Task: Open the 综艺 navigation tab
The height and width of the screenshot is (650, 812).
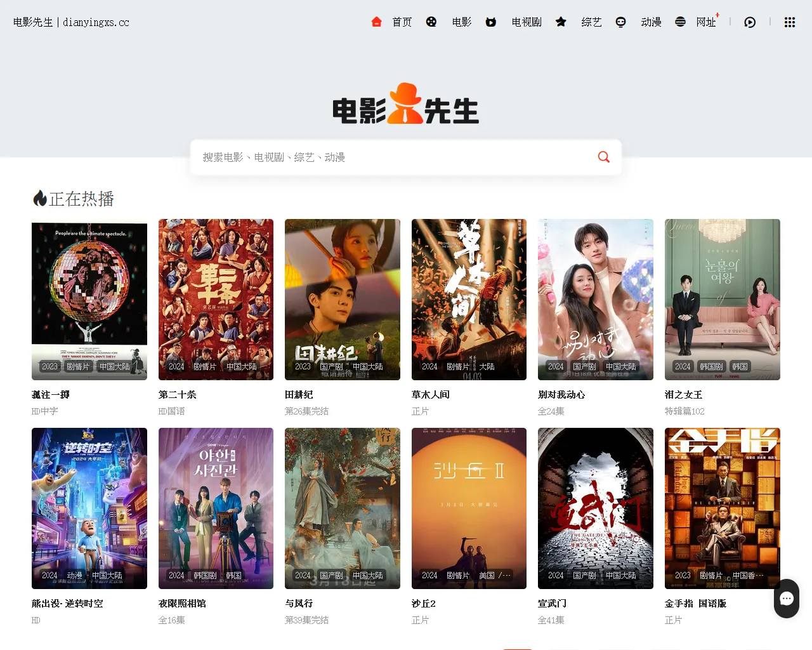Action: [591, 22]
